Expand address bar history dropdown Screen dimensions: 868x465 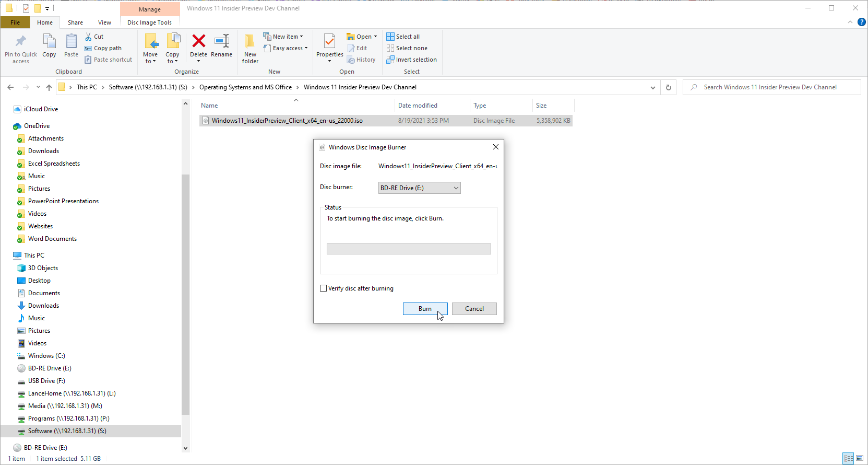(653, 87)
